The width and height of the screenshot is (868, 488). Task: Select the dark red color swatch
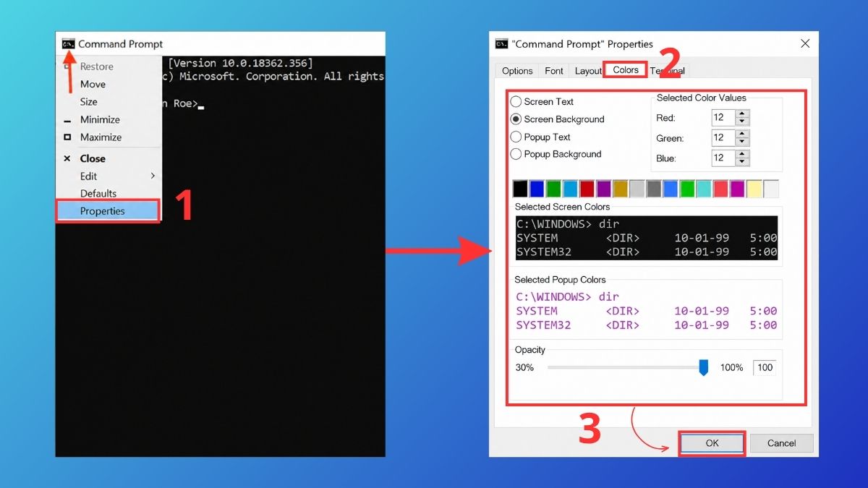pos(587,189)
